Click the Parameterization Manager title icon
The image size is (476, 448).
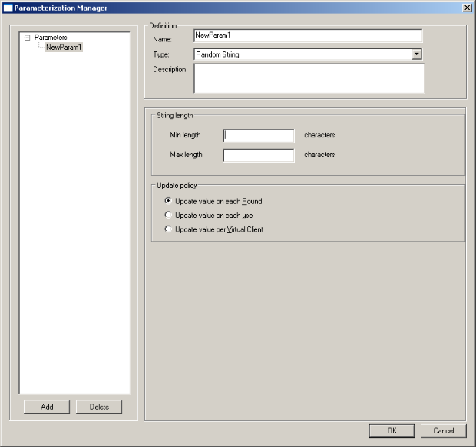(x=8, y=8)
